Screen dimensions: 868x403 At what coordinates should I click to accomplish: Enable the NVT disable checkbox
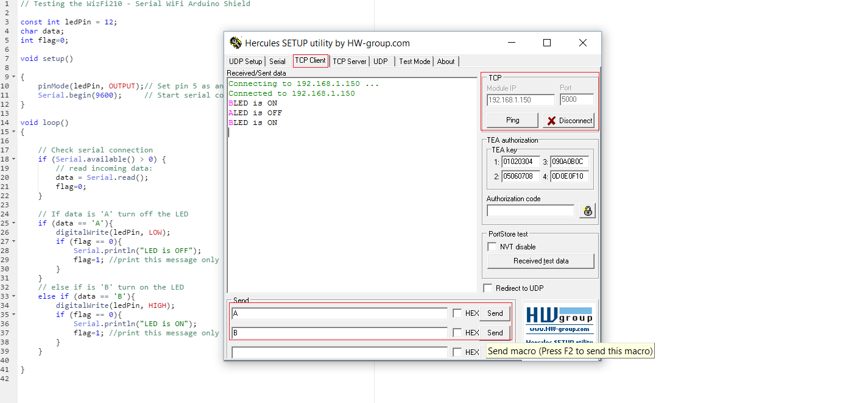click(x=492, y=247)
